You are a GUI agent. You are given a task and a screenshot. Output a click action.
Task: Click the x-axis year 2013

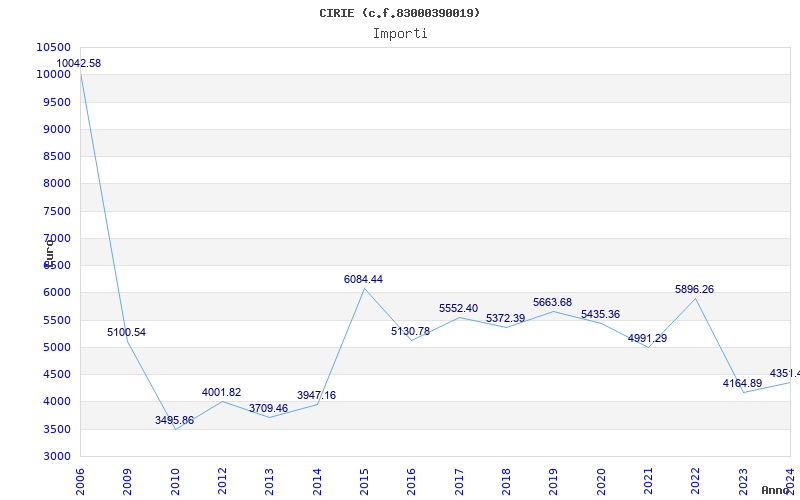pyautogui.click(x=269, y=482)
